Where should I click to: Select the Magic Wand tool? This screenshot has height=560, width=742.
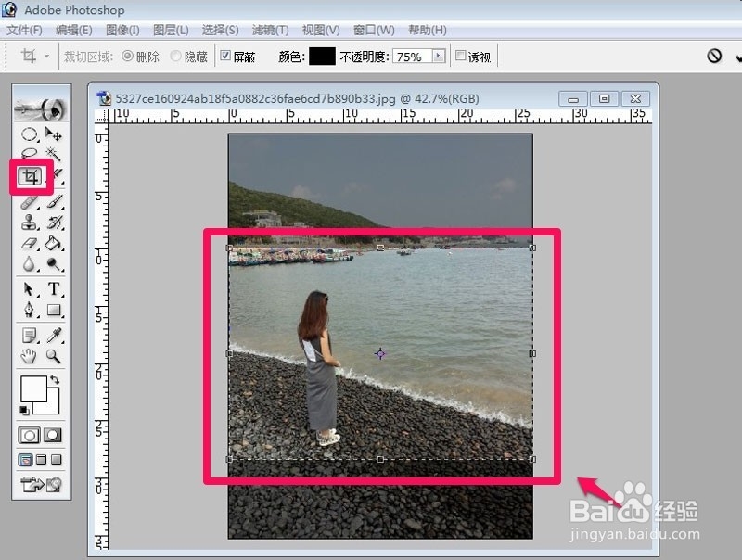pos(54,153)
